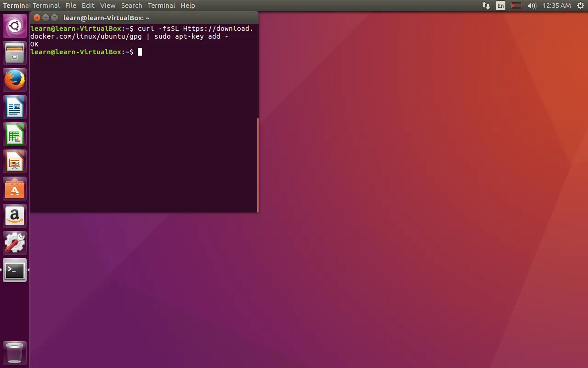
Task: Open the Edit menu
Action: point(88,6)
